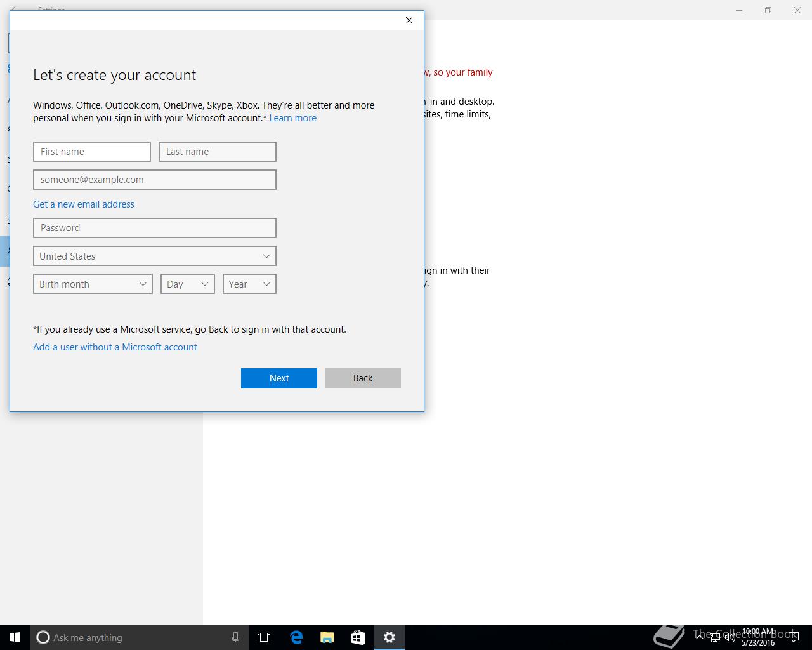This screenshot has height=650, width=812.
Task: Focus the First name field
Action: coord(92,152)
